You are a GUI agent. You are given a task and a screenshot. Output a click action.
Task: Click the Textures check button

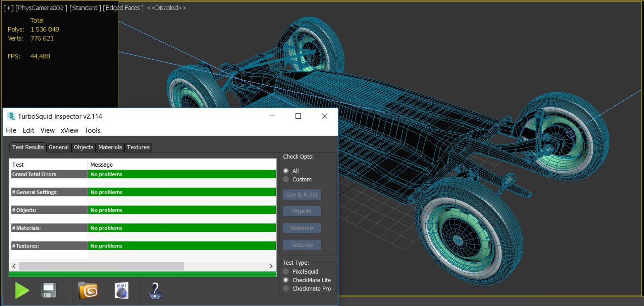[302, 245]
